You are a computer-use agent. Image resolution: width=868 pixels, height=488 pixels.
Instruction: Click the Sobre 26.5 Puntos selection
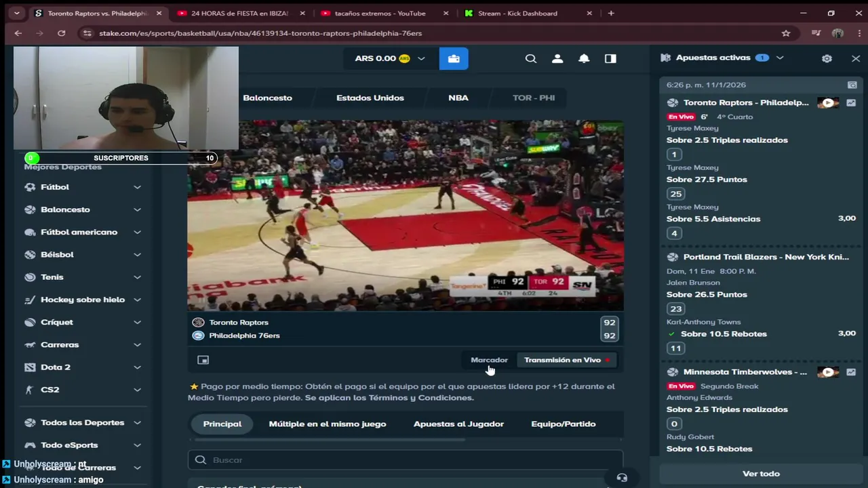tap(707, 295)
